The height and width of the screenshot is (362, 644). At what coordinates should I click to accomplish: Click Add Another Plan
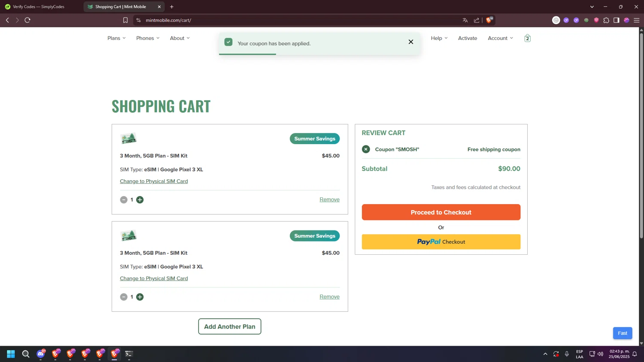[230, 326]
